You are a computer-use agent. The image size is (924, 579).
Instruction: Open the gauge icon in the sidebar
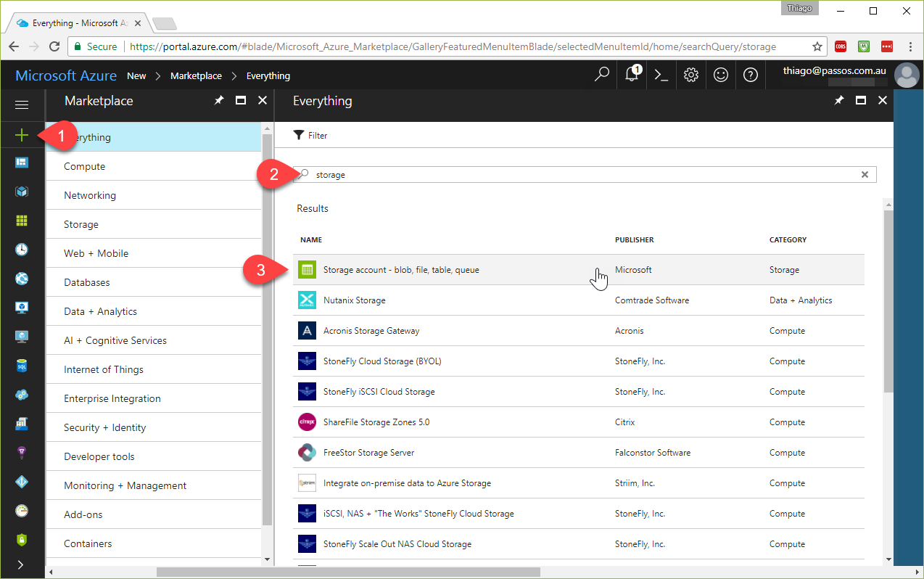(22, 511)
